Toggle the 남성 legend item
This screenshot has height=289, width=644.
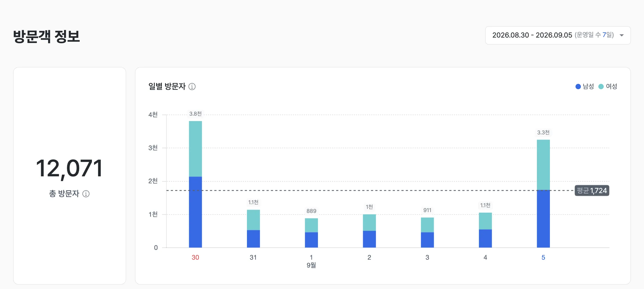tap(585, 87)
